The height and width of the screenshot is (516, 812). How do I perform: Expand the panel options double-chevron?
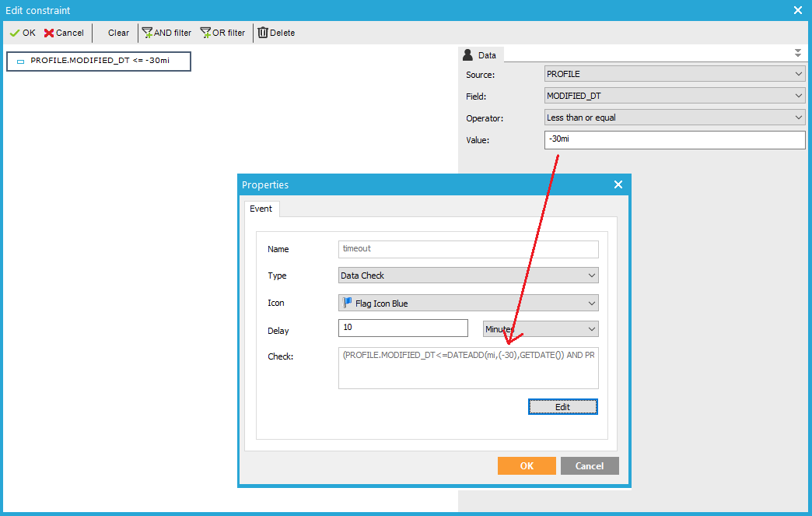click(x=797, y=53)
